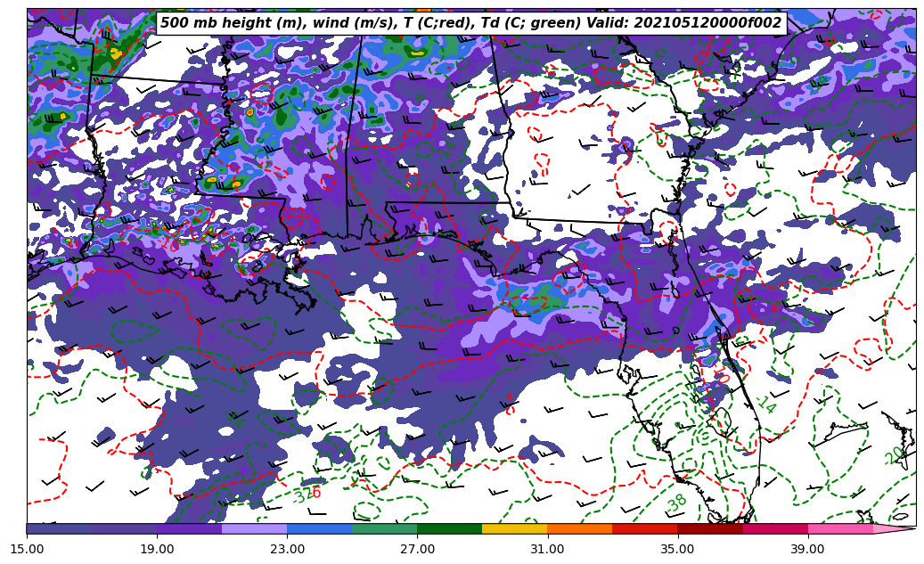Click the map title text beginning '500 mb height'

[470, 23]
